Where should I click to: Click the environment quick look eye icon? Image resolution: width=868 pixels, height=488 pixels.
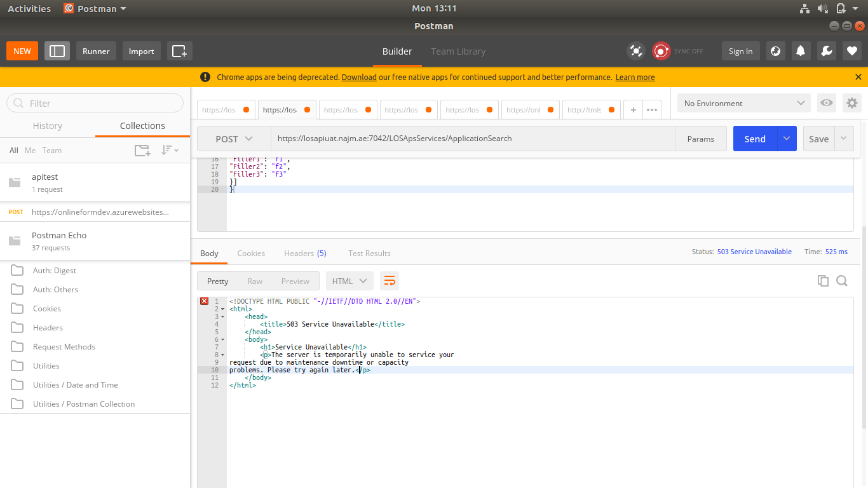click(826, 103)
